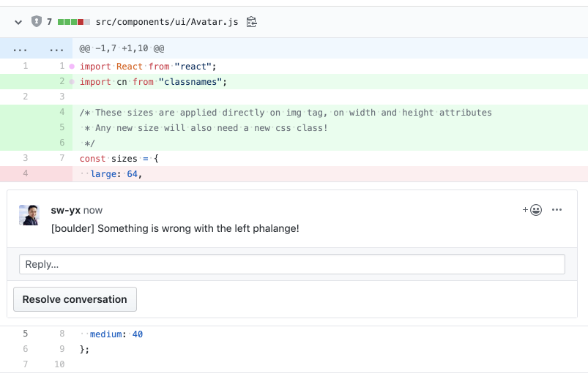
Task: Expand hidden lines via right ellipsis
Action: pyautogui.click(x=56, y=49)
